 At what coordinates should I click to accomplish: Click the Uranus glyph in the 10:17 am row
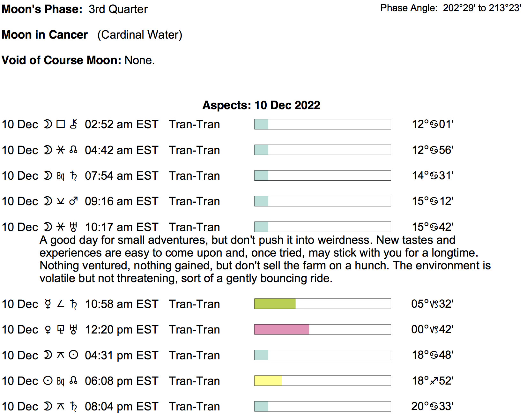[73, 227]
